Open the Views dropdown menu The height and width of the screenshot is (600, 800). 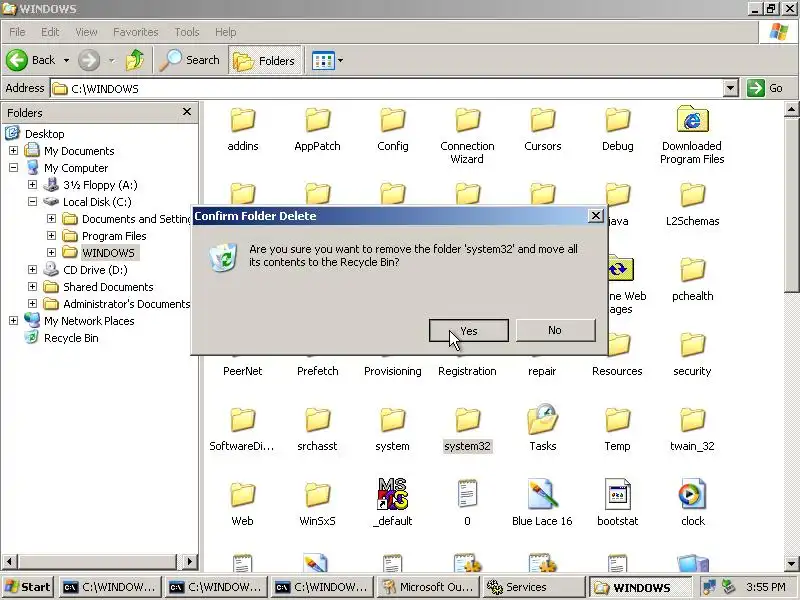[340, 60]
